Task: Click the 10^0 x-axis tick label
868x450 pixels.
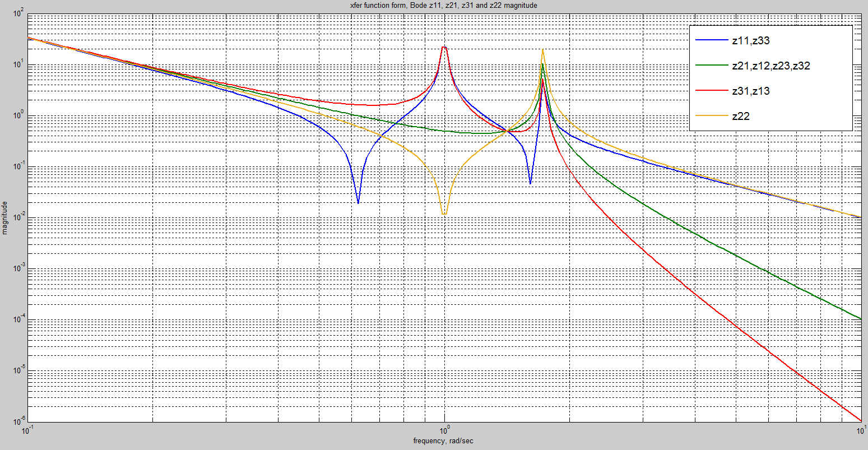Action: click(444, 430)
